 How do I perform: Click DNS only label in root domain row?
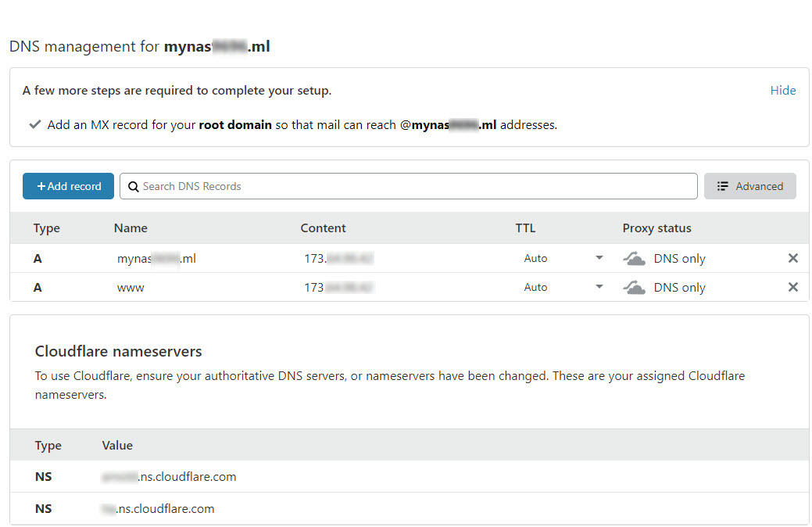point(679,259)
